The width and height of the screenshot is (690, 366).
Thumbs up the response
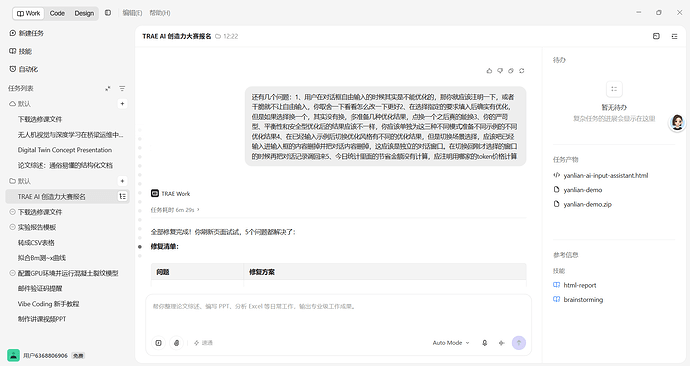tap(489, 71)
